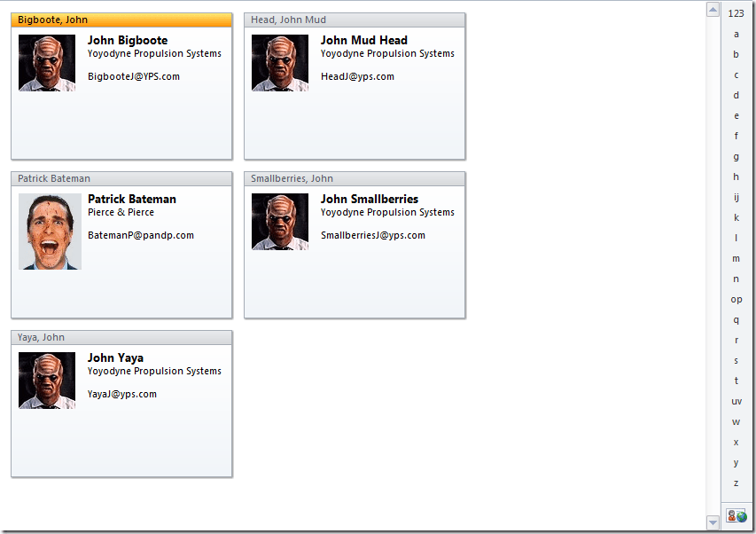The image size is (756, 534).
Task: Select the 'Bigboote, John' card header
Action: (x=121, y=20)
